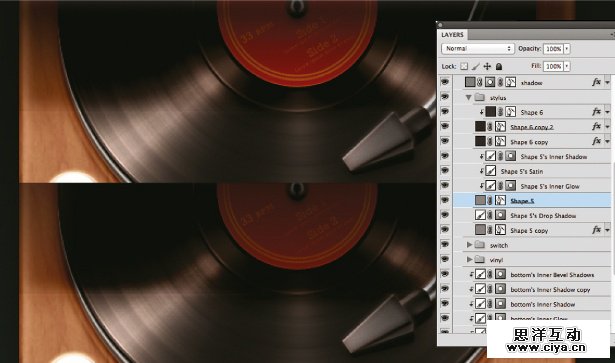Select the Shape 6 copy 2 layer name

point(531,127)
